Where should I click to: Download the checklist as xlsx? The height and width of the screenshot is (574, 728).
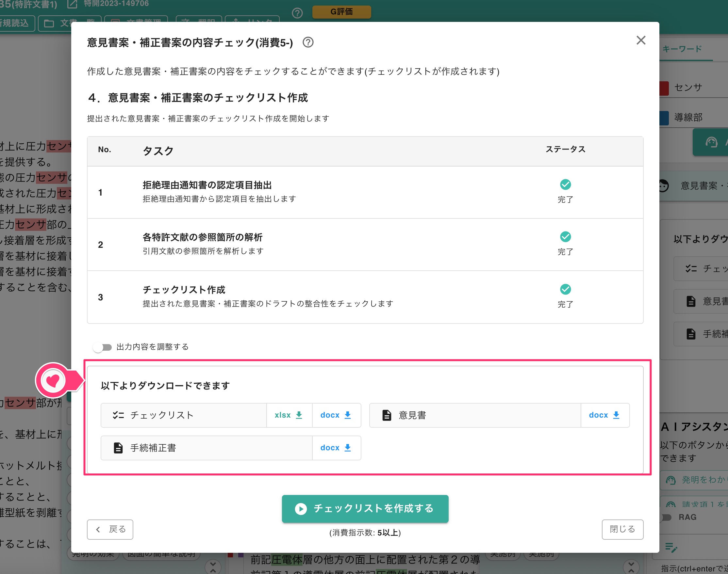pos(289,415)
